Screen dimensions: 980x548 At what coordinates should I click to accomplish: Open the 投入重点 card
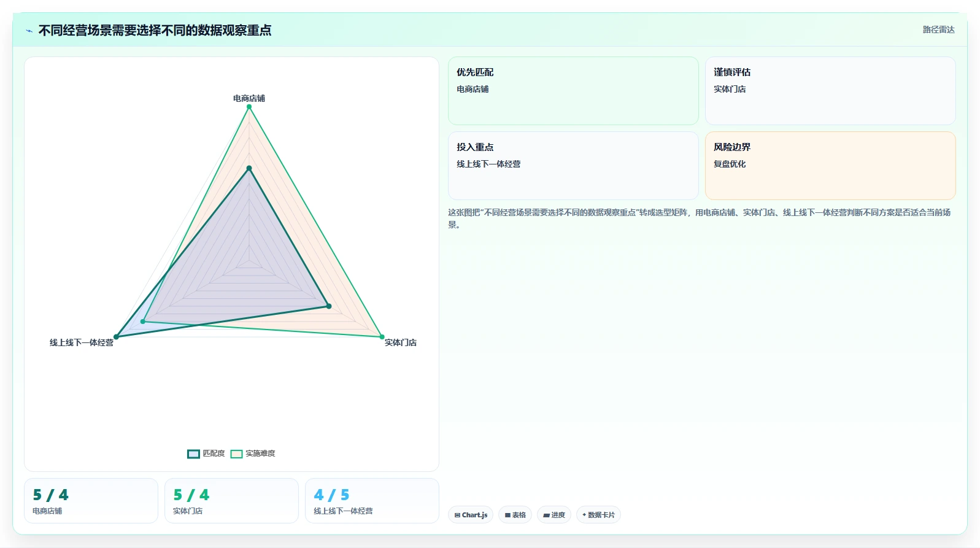(x=573, y=166)
